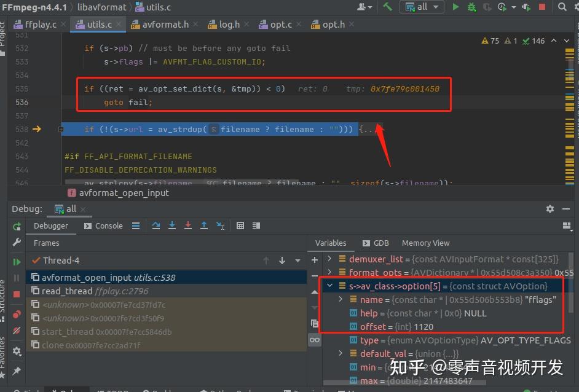Click Show Execution Point icon
The height and width of the screenshot is (392, 579).
tap(136, 226)
